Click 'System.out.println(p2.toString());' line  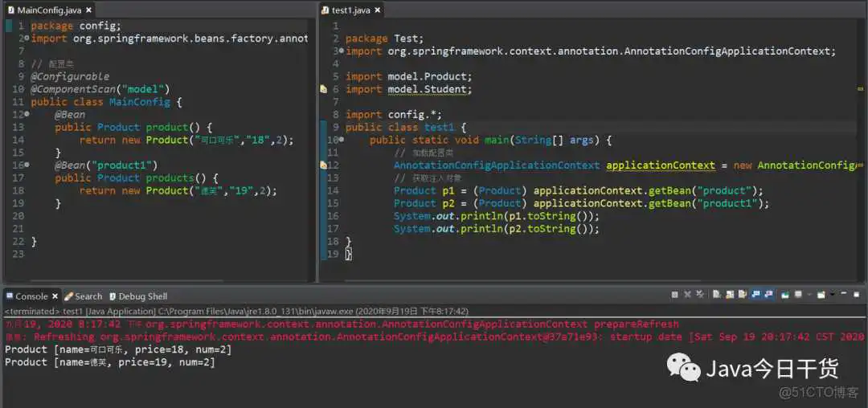pyautogui.click(x=497, y=228)
